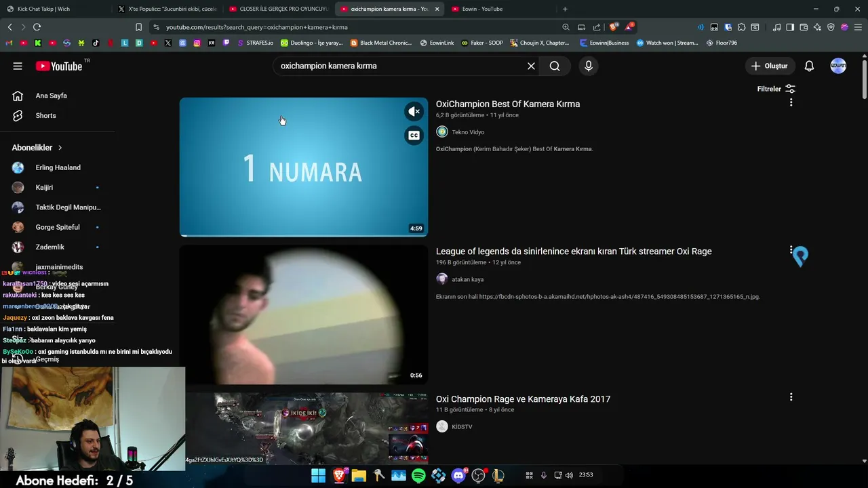
Task: Open League of legends da sinirlenince video title
Action: [574, 251]
